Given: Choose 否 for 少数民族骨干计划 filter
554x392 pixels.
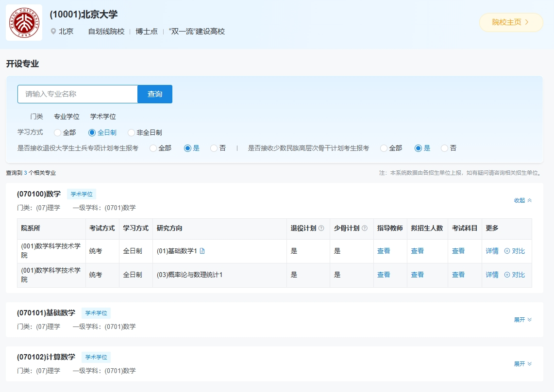Looking at the screenshot, I should coord(444,148).
